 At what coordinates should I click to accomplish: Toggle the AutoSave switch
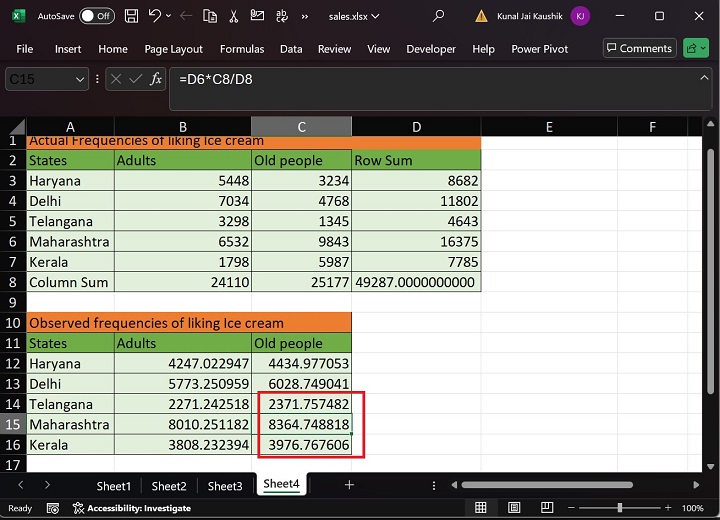(96, 16)
